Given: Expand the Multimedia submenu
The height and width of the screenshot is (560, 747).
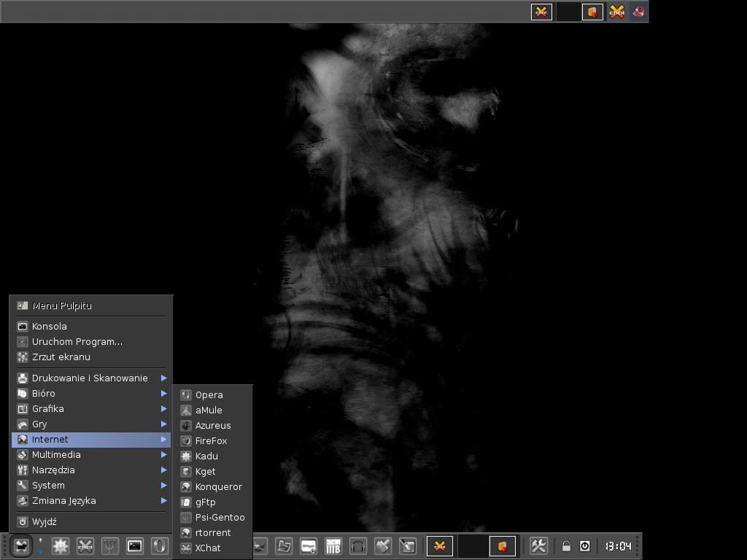Looking at the screenshot, I should pos(91,455).
